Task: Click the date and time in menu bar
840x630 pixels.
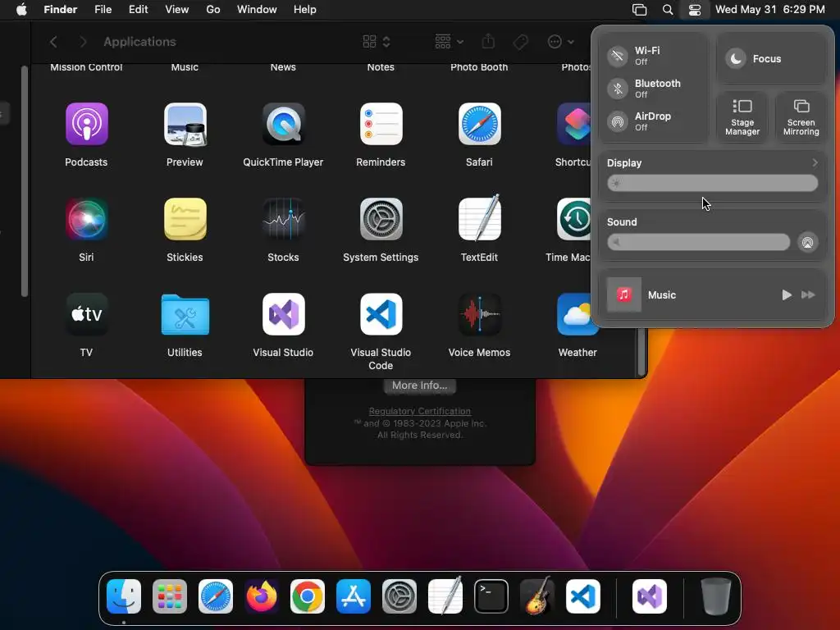Action: point(769,10)
